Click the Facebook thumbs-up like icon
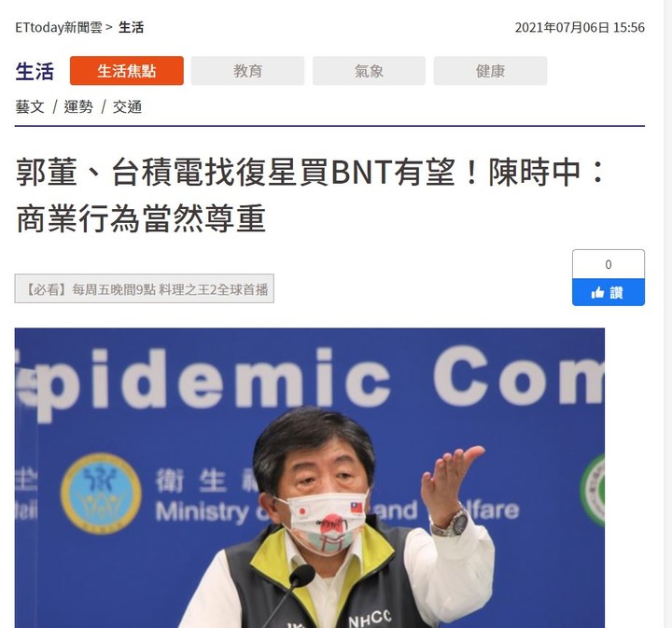The width and height of the screenshot is (672, 628). coord(597,293)
